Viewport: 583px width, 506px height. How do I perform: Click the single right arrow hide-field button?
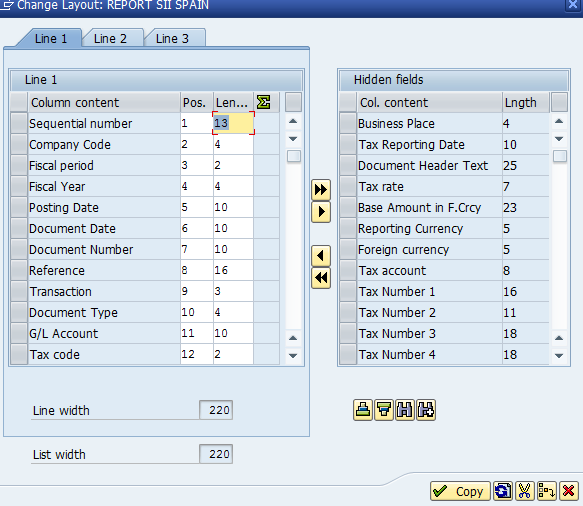(x=321, y=212)
